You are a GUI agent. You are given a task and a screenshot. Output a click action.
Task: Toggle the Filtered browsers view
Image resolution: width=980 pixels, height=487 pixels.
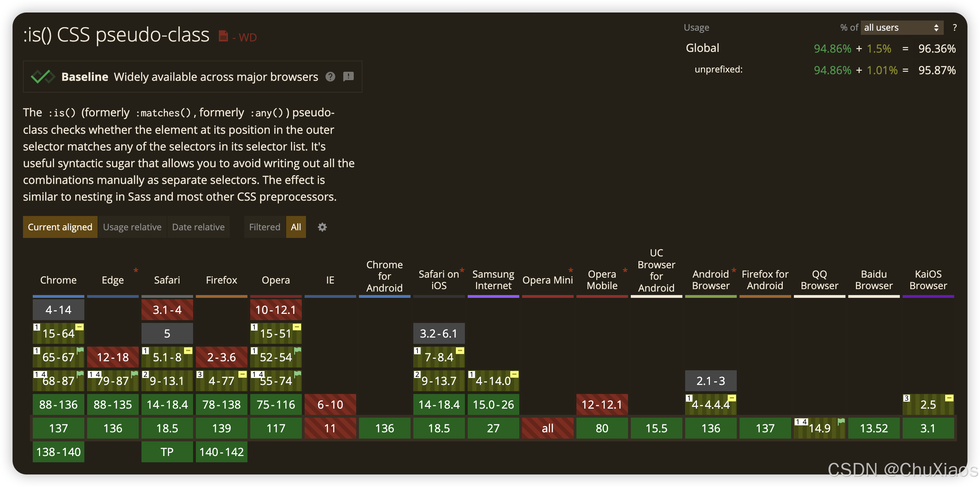pos(265,227)
